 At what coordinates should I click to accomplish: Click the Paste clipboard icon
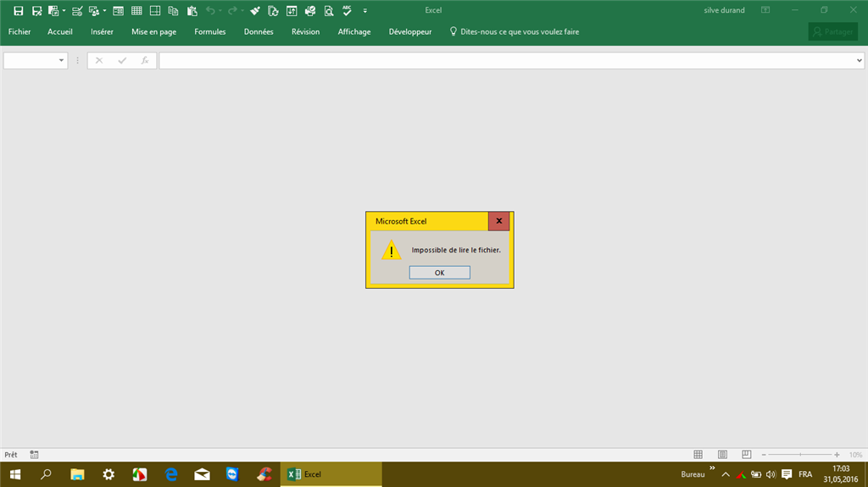pos(192,10)
